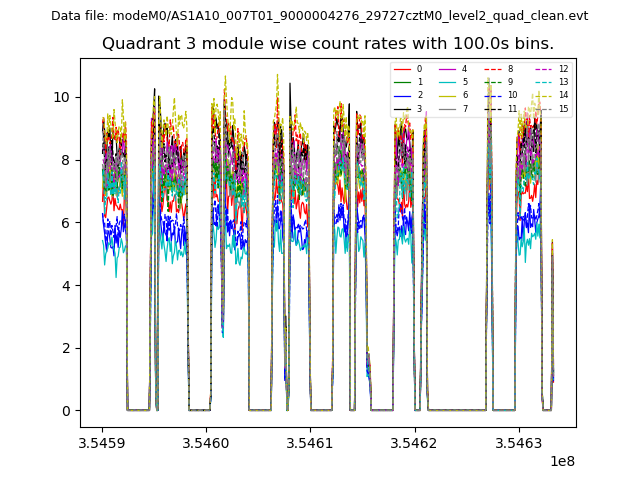Click the red solid line legend marker for module 0
Image resolution: width=640 pixels, height=480 pixels.
[401, 69]
